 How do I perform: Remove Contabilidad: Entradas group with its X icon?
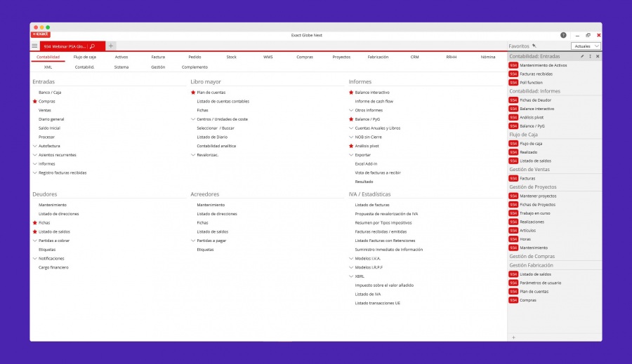(598, 56)
